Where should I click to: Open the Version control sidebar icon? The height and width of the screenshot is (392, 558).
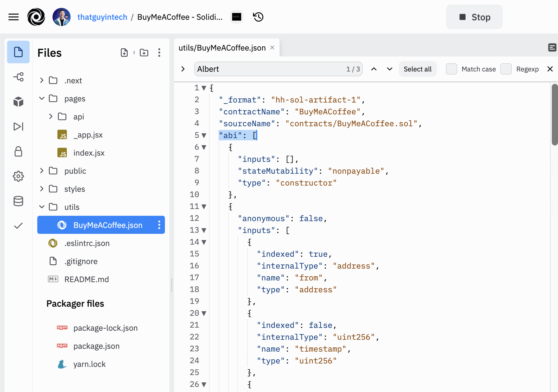pos(18,77)
